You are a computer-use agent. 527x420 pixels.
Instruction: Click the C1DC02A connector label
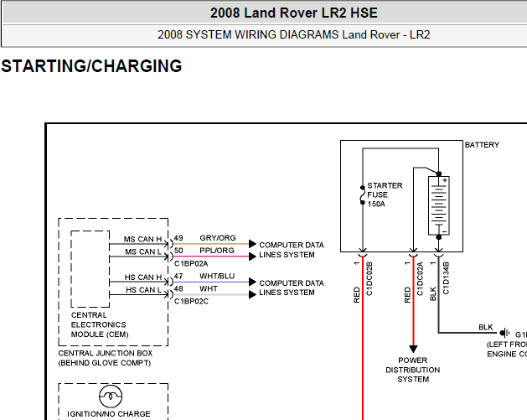point(420,279)
